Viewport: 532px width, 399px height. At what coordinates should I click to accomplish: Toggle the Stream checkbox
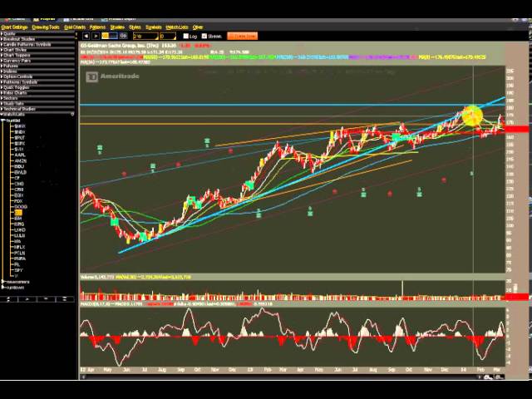[x=204, y=36]
